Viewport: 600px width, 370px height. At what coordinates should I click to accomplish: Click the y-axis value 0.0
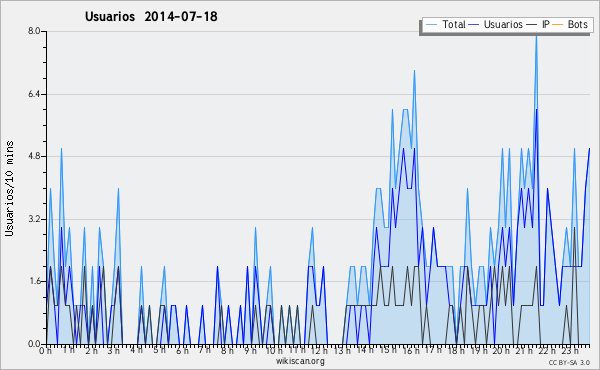tap(34, 344)
